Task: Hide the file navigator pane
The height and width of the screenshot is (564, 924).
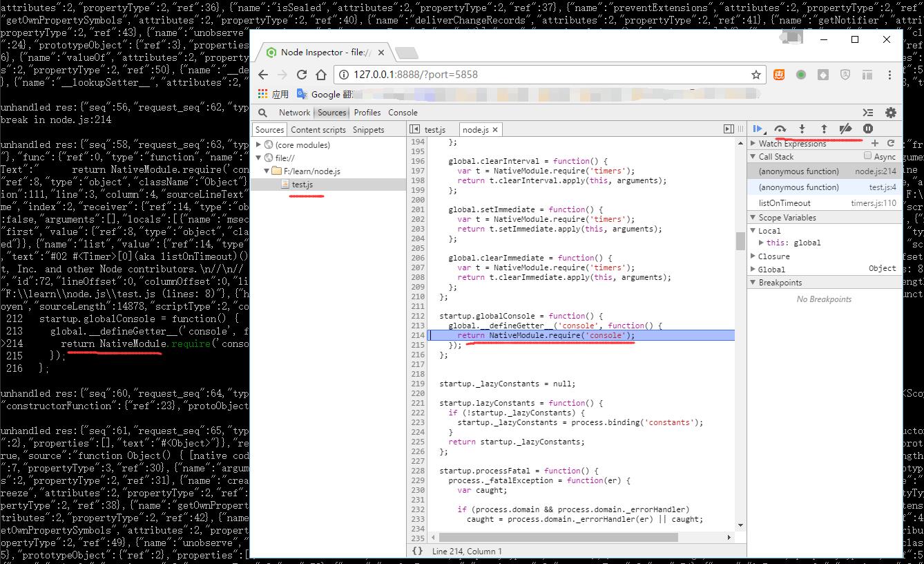Action: (414, 129)
